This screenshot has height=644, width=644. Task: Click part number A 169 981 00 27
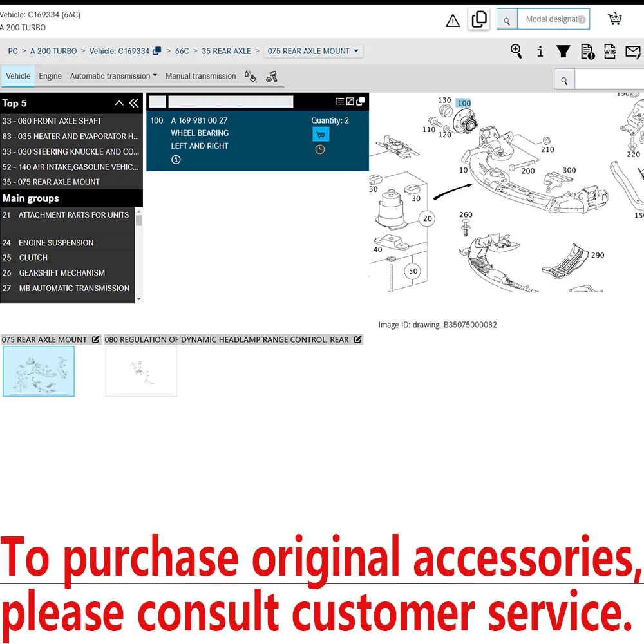[199, 121]
